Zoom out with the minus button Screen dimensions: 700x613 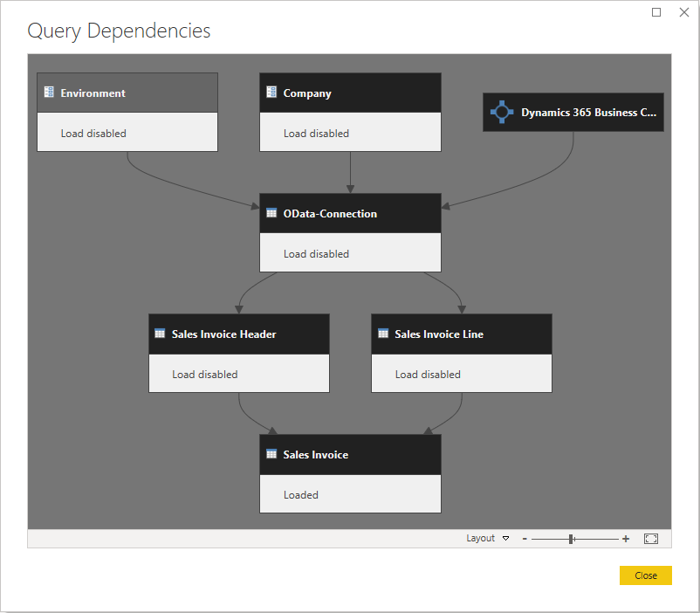click(525, 539)
